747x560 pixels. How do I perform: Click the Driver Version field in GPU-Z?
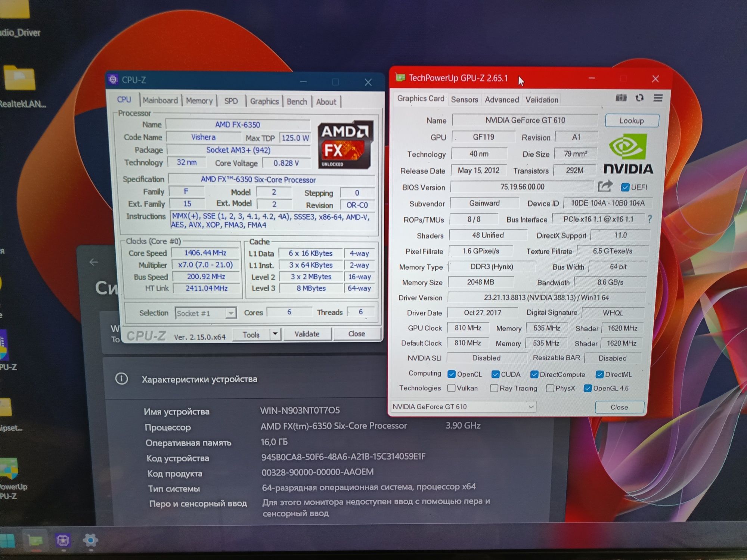coord(546,298)
